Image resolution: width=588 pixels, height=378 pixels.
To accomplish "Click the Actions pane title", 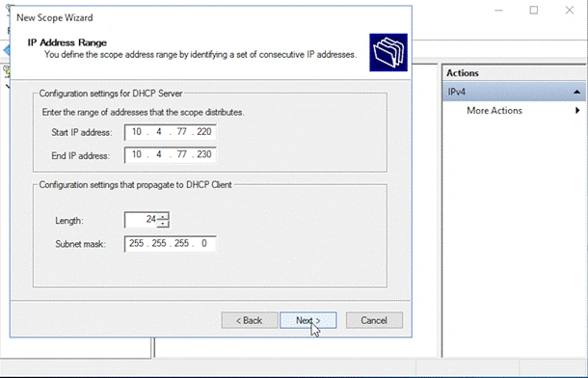I will coord(463,73).
